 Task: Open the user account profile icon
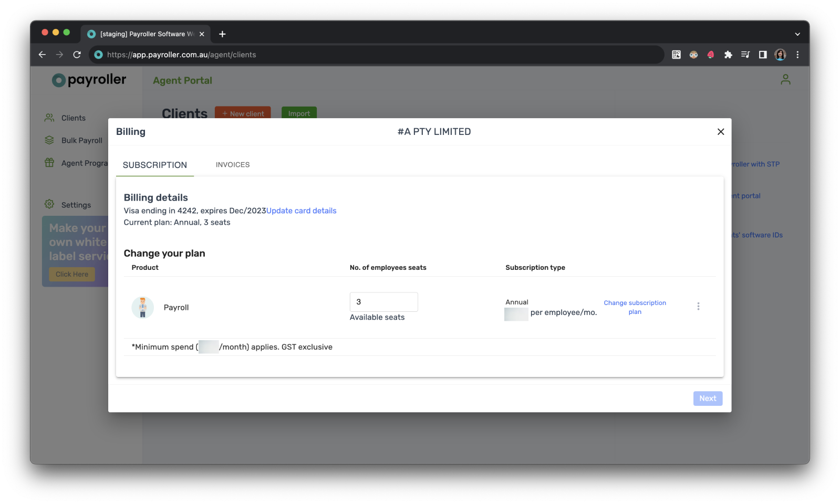[x=785, y=80]
